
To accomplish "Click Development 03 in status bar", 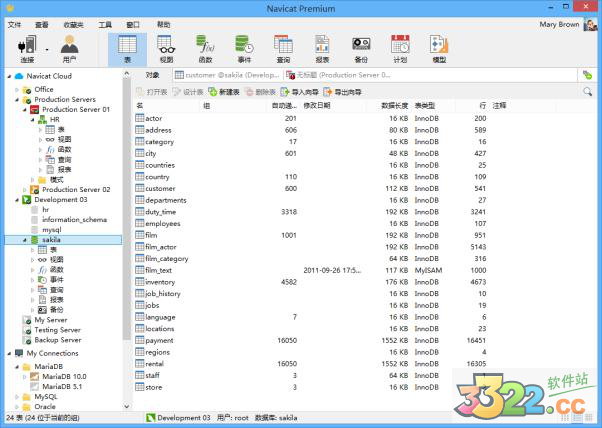I will (x=179, y=418).
